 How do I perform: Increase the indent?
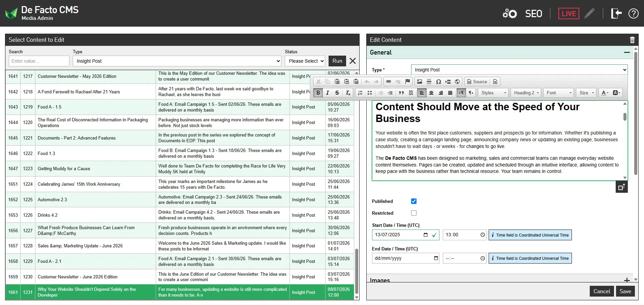pyautogui.click(x=390, y=93)
